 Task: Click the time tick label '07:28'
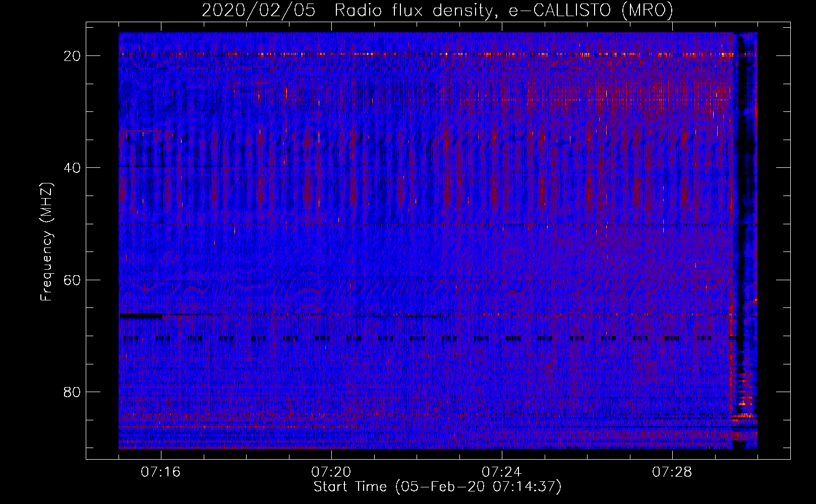coord(672,472)
